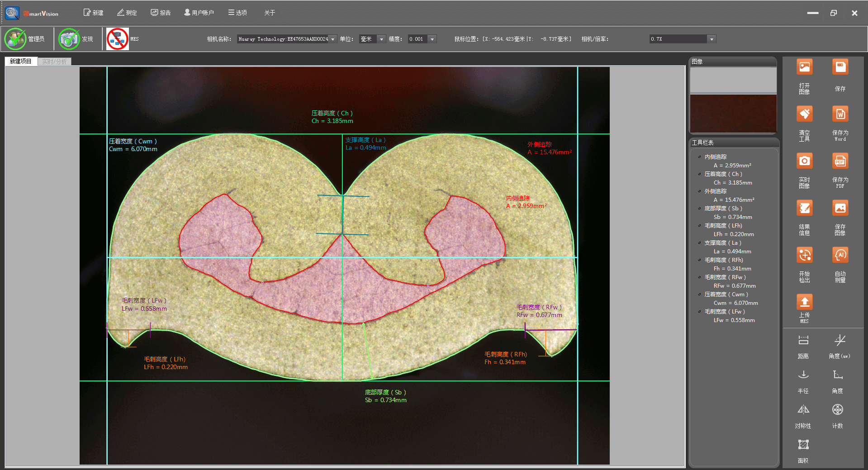
Task: Expand the camera name dropdown
Action: [333, 39]
